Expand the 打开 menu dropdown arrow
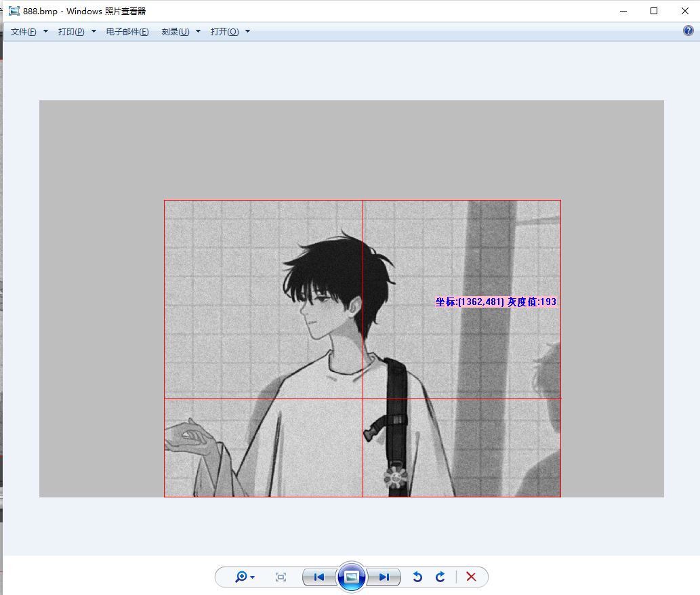This screenshot has width=700, height=595. click(x=247, y=31)
